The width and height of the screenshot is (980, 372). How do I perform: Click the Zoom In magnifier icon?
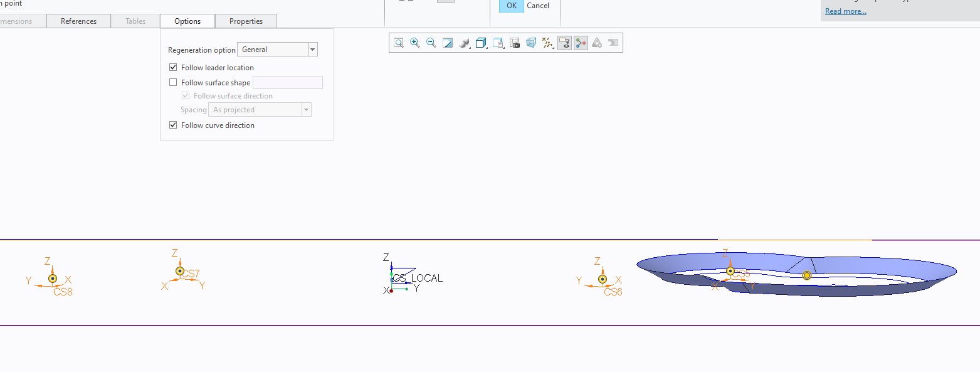(x=414, y=43)
